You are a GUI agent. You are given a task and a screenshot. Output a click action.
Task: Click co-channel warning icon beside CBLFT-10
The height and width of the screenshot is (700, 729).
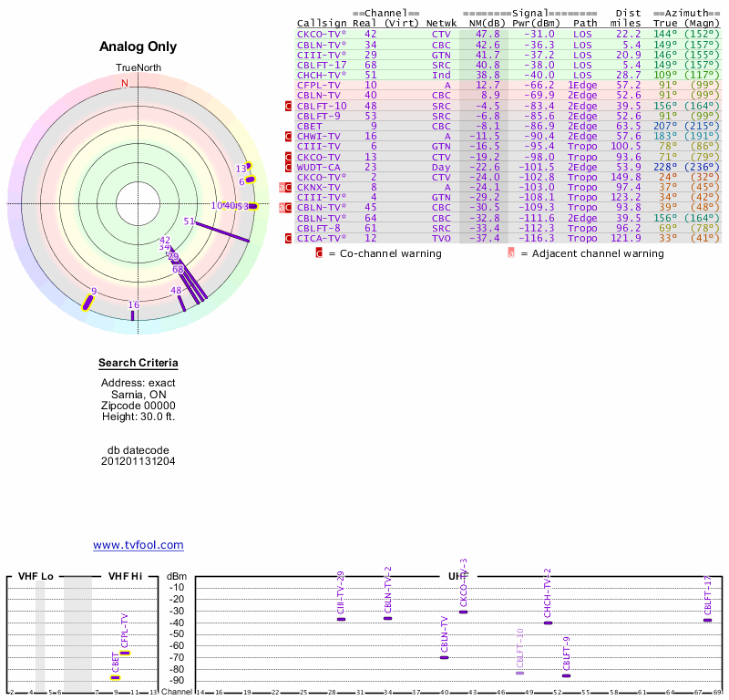[289, 106]
